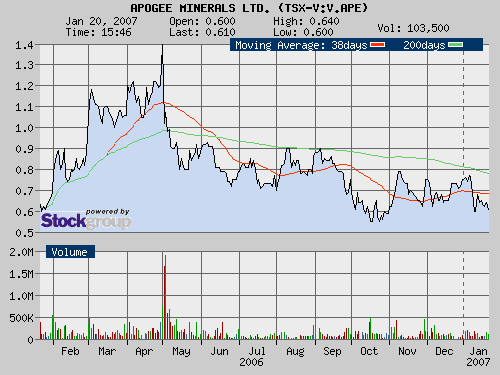Click the date "Jan 20, 2007"
The width and height of the screenshot is (500, 375).
(101, 21)
